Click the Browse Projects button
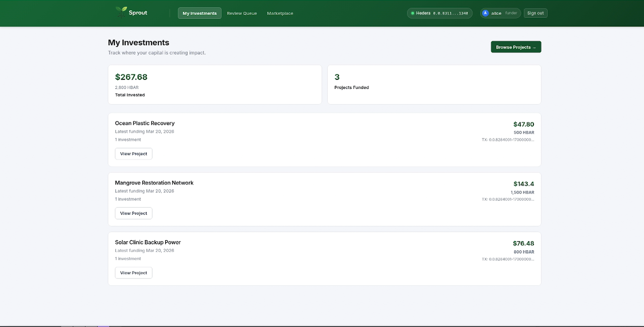This screenshot has height=327, width=644. tap(516, 47)
